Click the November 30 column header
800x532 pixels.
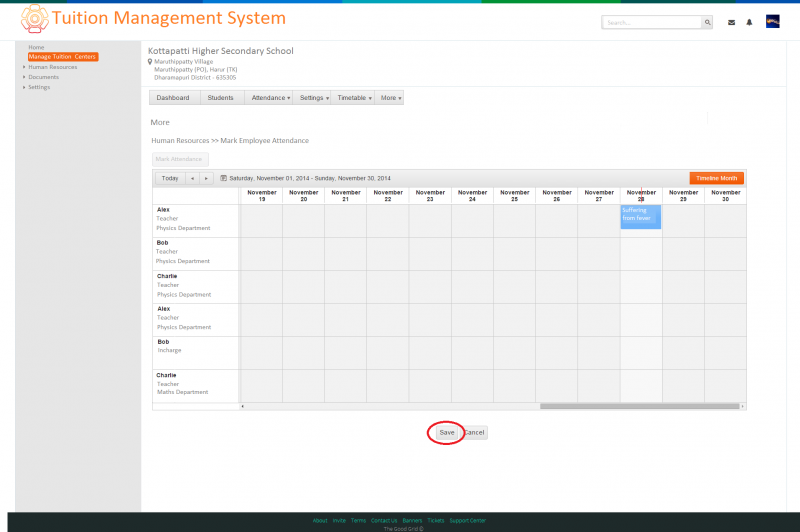point(726,196)
